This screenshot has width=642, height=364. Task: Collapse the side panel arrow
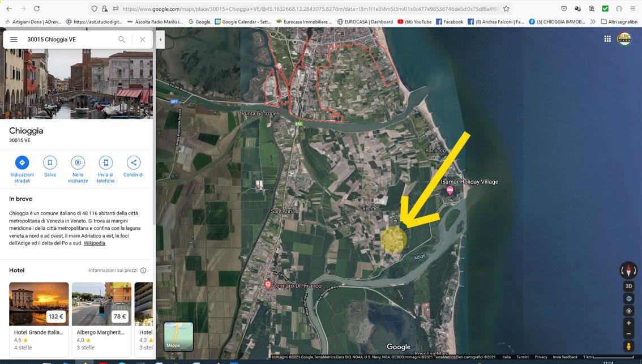160,39
